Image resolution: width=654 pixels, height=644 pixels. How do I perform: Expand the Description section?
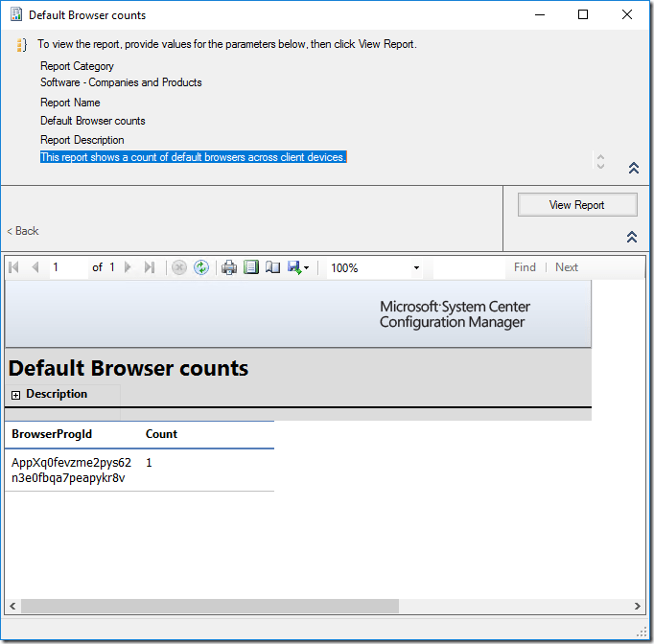pos(16,395)
